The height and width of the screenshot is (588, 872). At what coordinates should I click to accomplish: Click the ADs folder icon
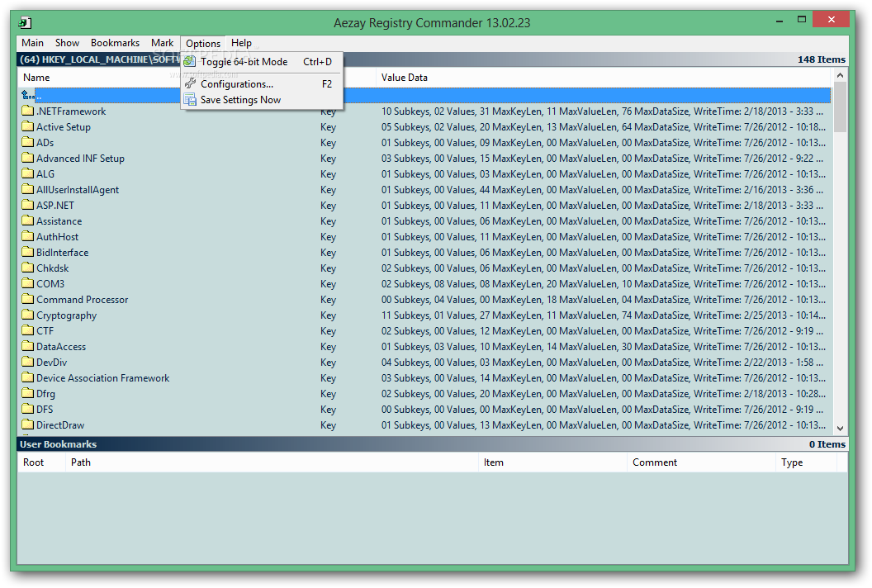(28, 142)
